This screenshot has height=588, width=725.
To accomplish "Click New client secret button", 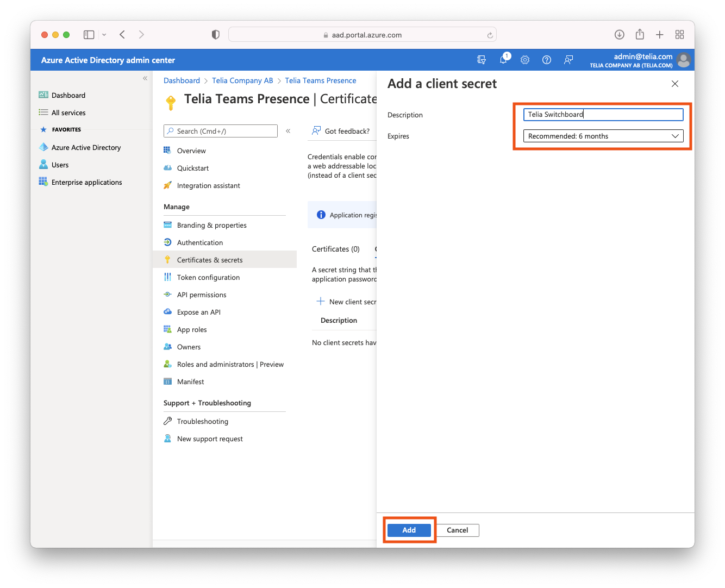I will click(346, 302).
